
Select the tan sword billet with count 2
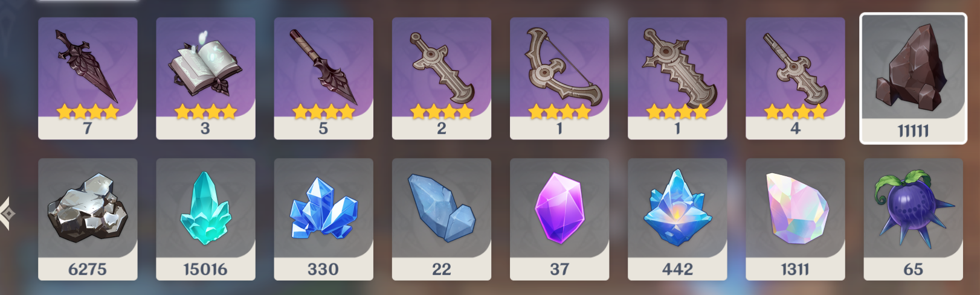[441, 78]
